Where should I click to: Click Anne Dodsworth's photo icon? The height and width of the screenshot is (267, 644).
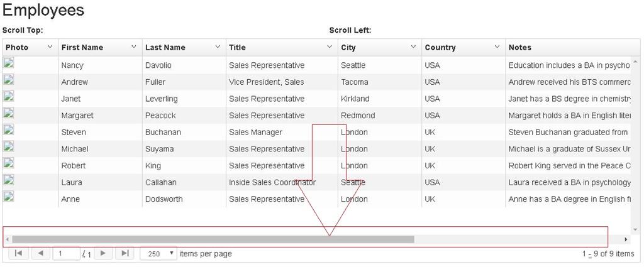click(9, 196)
